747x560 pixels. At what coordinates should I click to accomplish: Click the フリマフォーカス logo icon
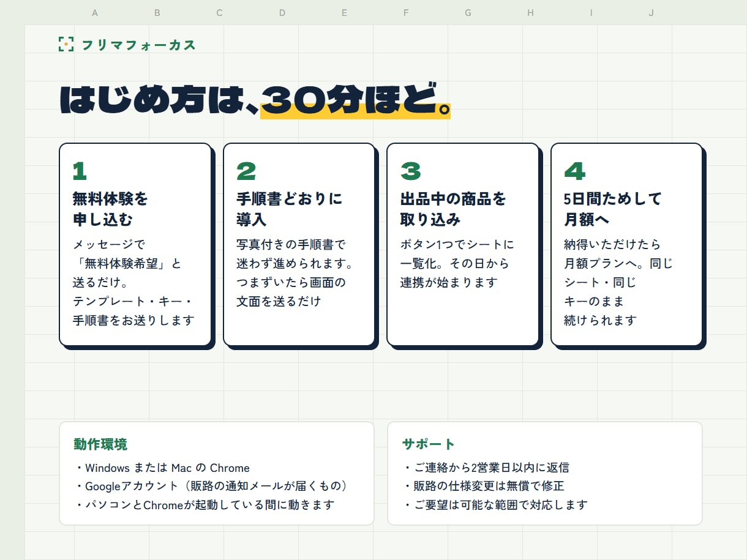pos(66,44)
